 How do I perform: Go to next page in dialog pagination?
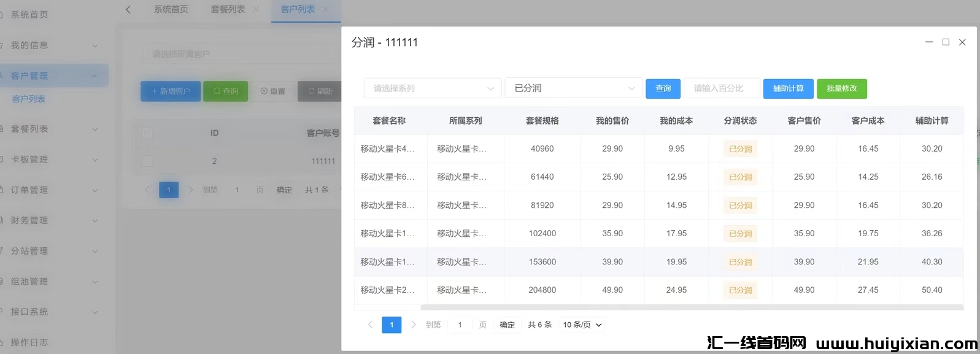pyautogui.click(x=413, y=325)
